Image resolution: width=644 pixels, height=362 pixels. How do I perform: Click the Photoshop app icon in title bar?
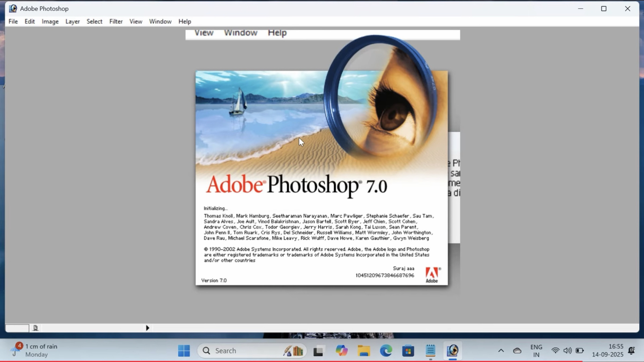pos(13,9)
